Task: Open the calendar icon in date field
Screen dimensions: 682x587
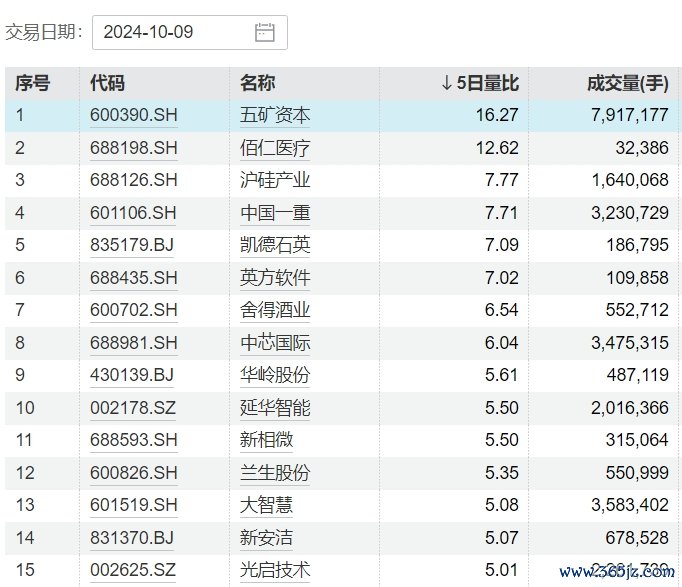Action: (264, 33)
